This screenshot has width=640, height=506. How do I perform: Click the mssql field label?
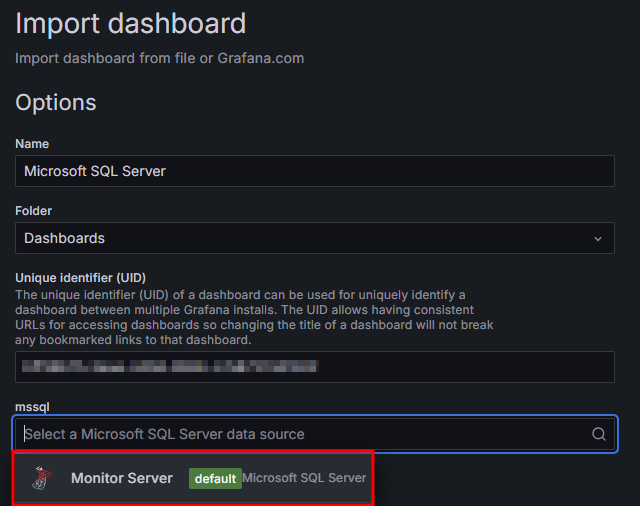coord(32,407)
